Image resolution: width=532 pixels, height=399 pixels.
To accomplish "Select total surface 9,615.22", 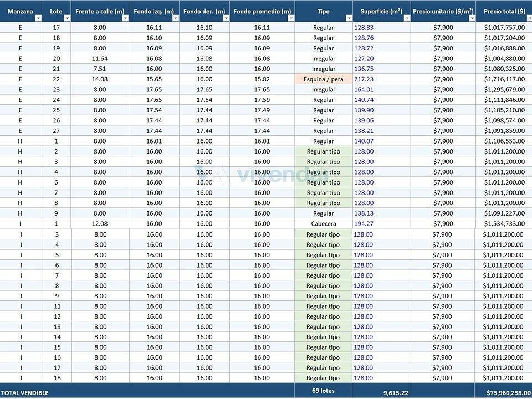I will pyautogui.click(x=396, y=393).
